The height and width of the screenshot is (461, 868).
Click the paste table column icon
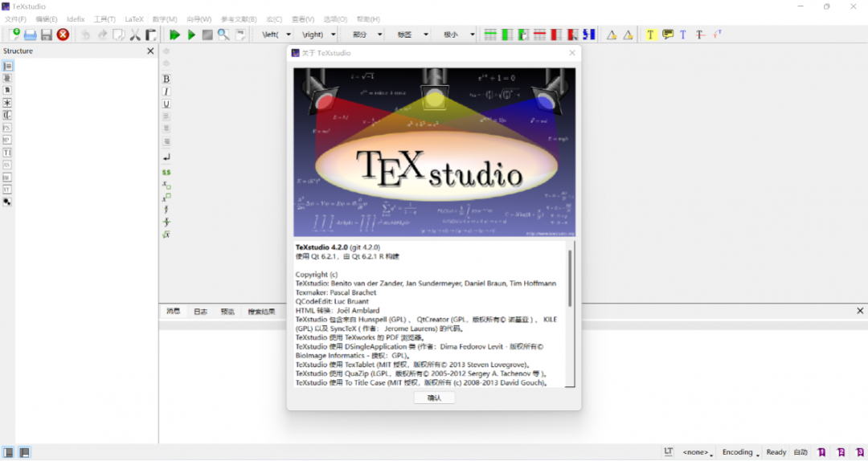[523, 35]
